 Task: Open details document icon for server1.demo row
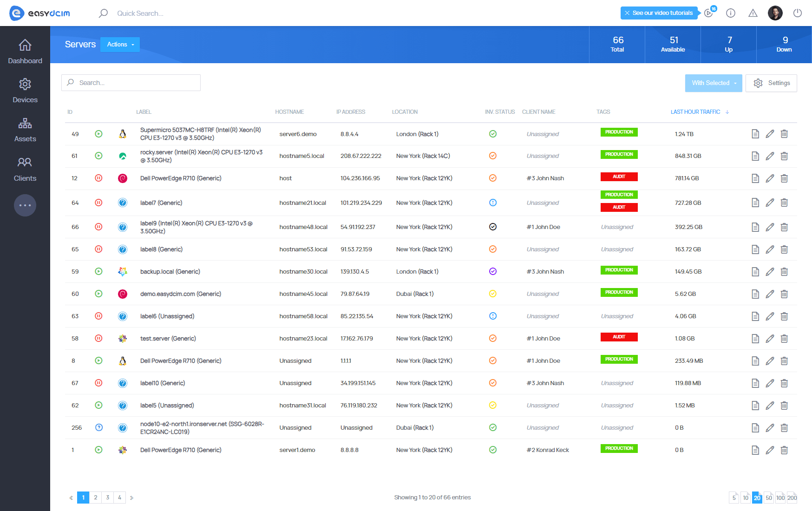point(755,450)
